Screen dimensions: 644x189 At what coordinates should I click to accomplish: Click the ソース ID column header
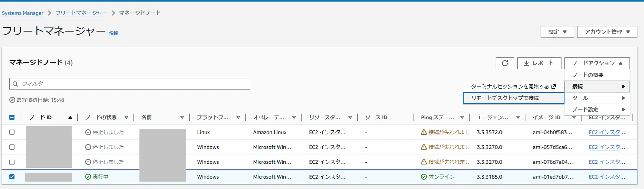point(376,117)
